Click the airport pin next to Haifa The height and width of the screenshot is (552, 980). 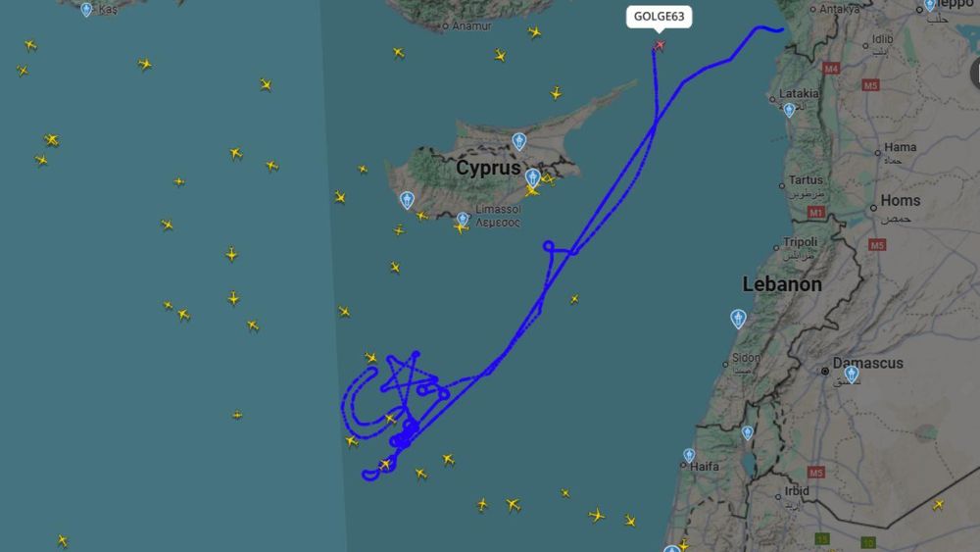tap(689, 456)
